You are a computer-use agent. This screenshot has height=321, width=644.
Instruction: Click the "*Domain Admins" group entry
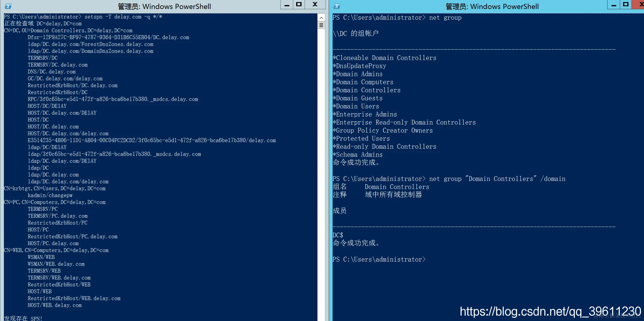358,74
